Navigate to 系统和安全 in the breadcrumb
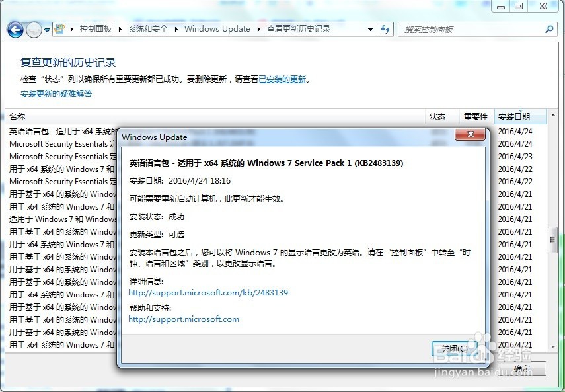This screenshot has height=392, width=565. [147, 29]
